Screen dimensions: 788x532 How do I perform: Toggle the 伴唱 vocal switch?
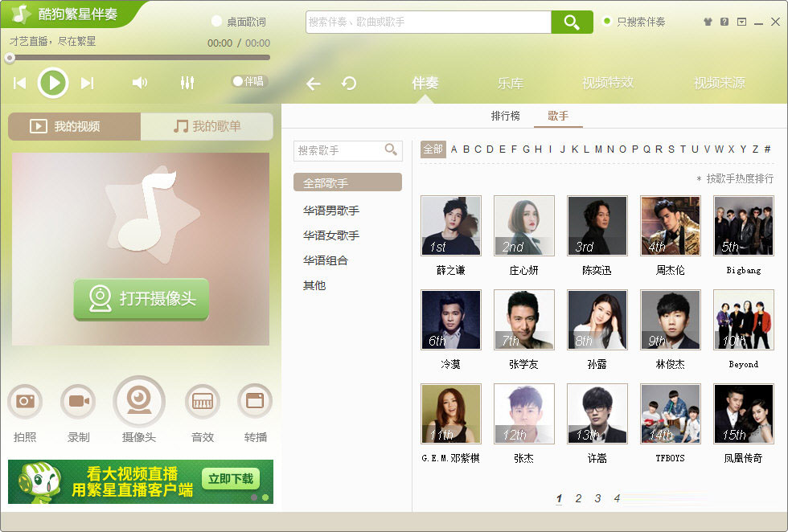pyautogui.click(x=248, y=81)
